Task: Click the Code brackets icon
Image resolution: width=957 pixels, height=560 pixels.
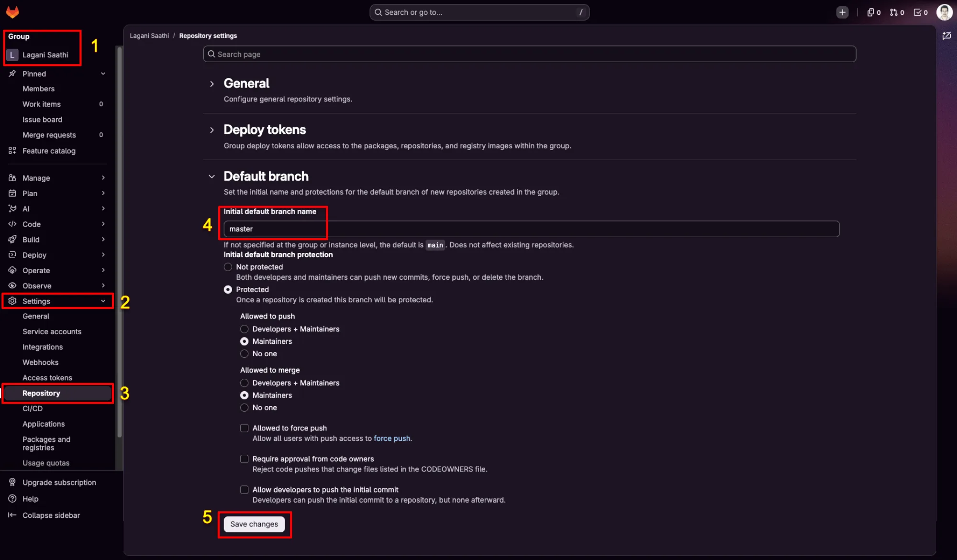Action: pyautogui.click(x=12, y=224)
